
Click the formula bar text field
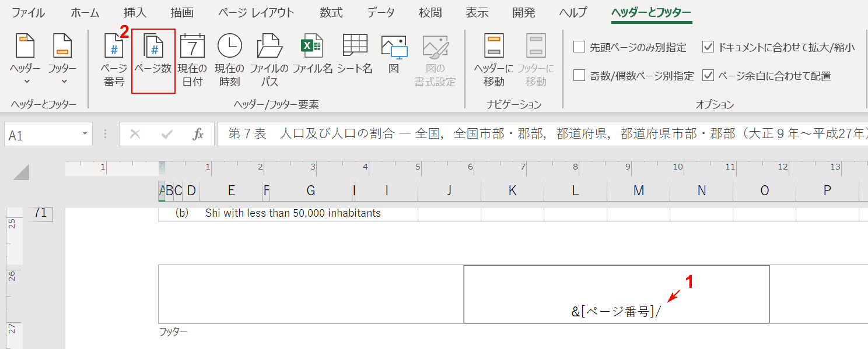[x=542, y=135]
